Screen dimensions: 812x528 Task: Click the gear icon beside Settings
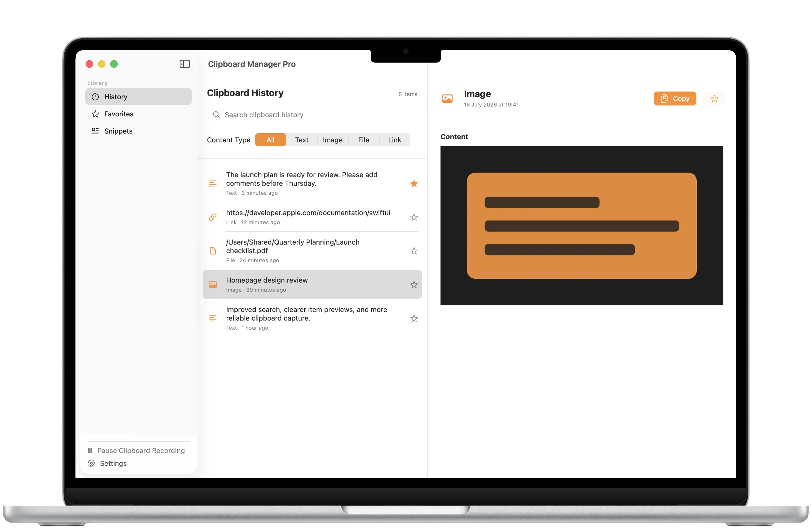click(92, 463)
